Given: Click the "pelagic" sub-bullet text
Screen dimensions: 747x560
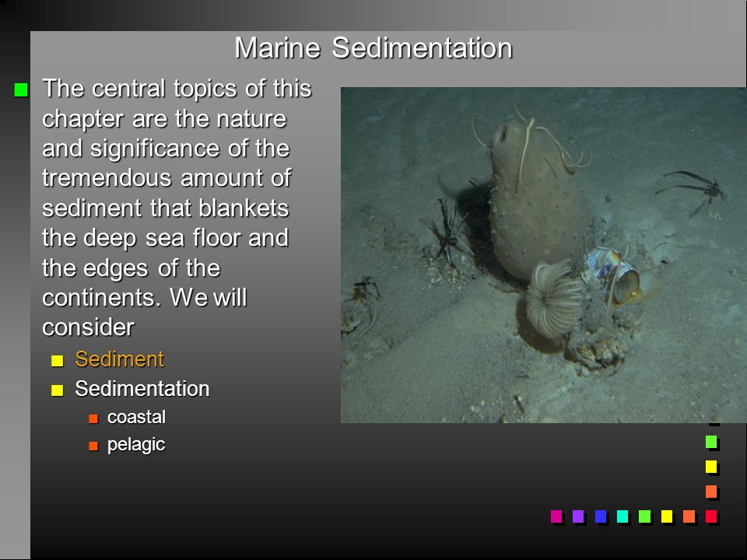Looking at the screenshot, I should coord(135,445).
